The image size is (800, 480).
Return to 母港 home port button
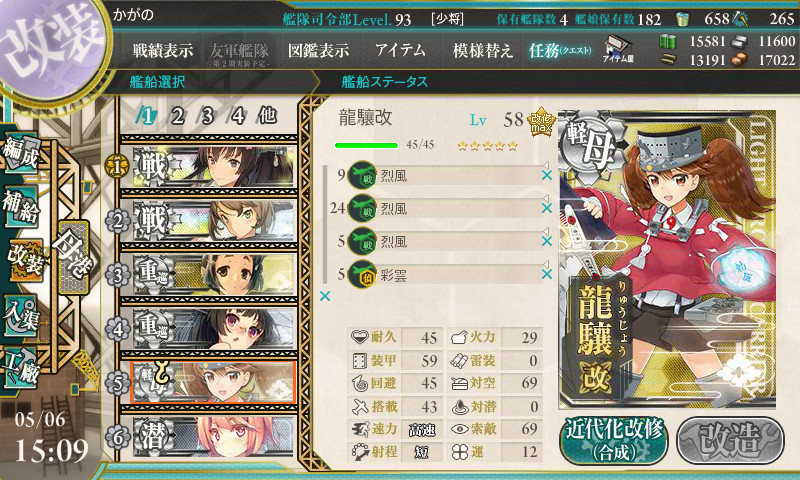(x=73, y=257)
